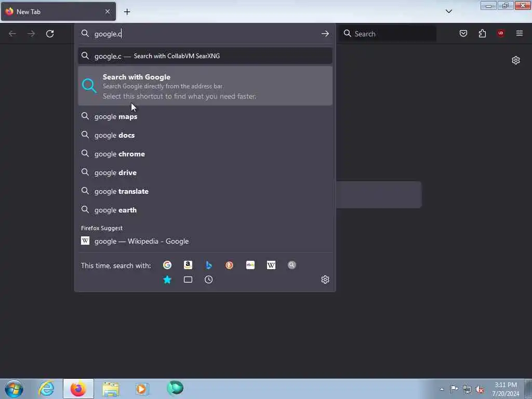The image size is (532, 399).
Task: Click the go arrow in the address bar
Action: point(325,34)
